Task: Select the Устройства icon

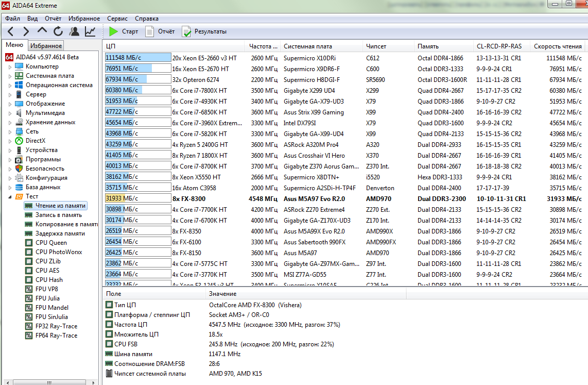Action: tap(19, 150)
